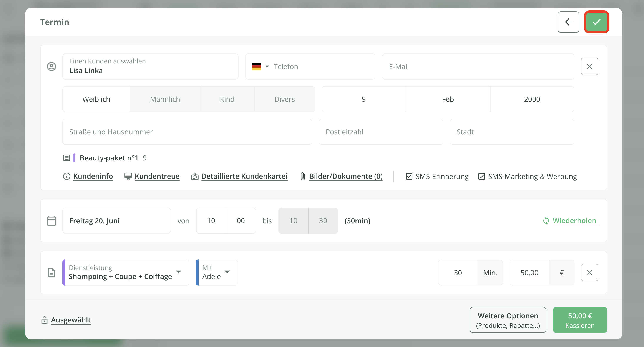
Task: Click the paperclip attachment icon
Action: tap(303, 176)
